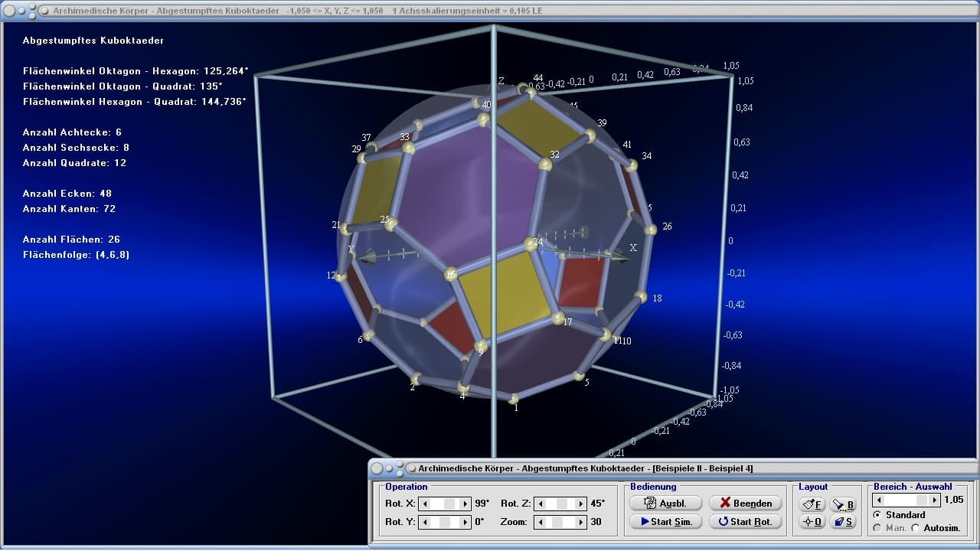
Task: Increase Bereich range with right arrow
Action: (x=935, y=500)
